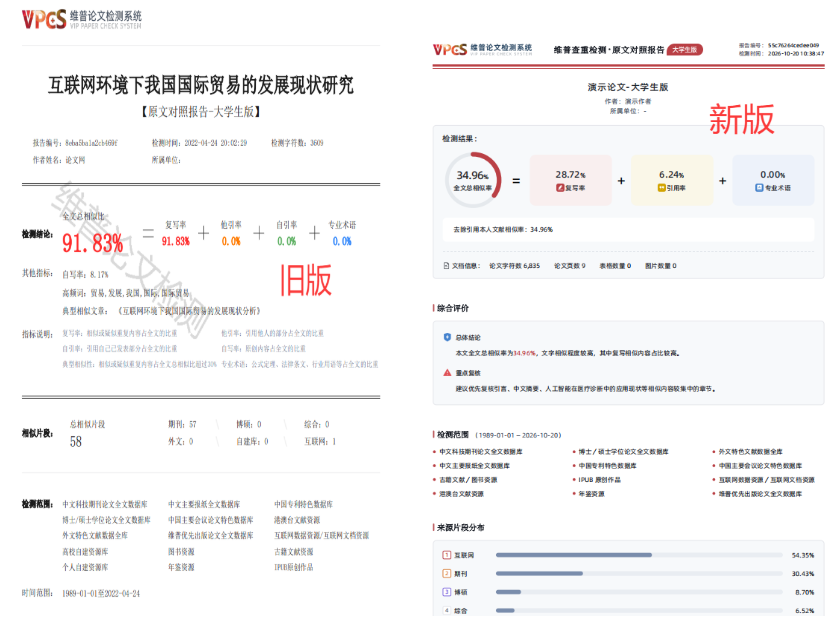The height and width of the screenshot is (640, 839).
Task: Click the yellow quote icon beside 引用率
Action: tap(661, 188)
